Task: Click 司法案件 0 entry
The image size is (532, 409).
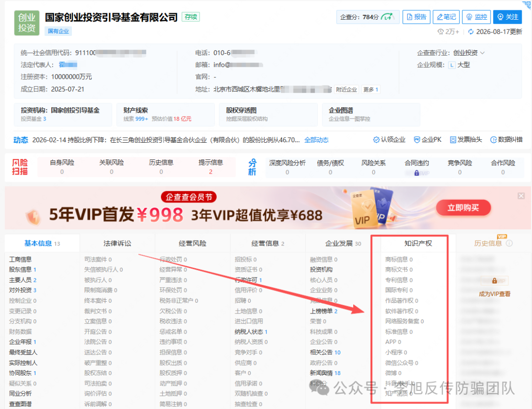Action: pyautogui.click(x=98, y=259)
